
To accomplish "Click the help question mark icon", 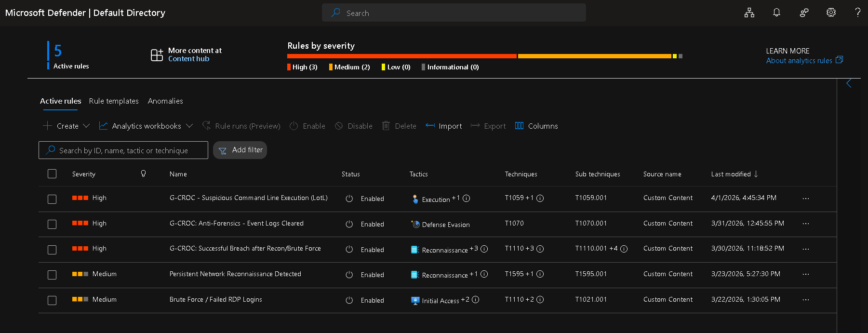I will (857, 13).
